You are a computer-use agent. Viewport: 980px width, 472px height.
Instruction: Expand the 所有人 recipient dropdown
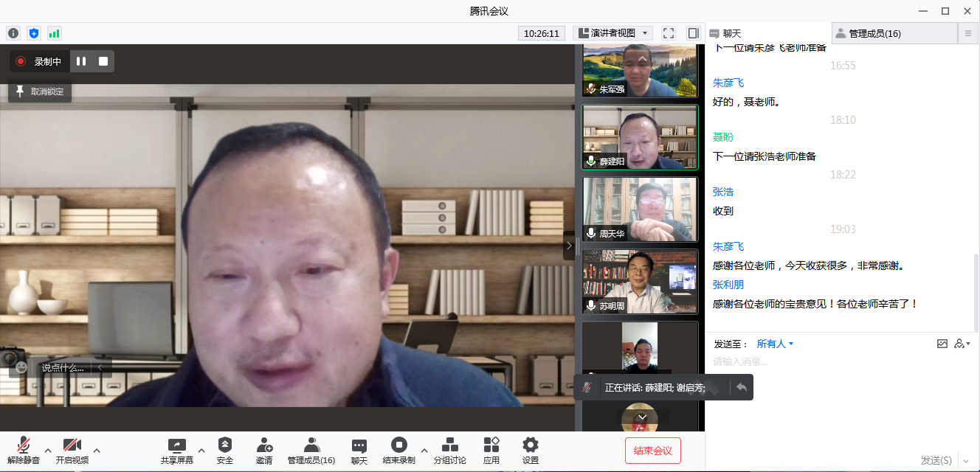point(775,344)
